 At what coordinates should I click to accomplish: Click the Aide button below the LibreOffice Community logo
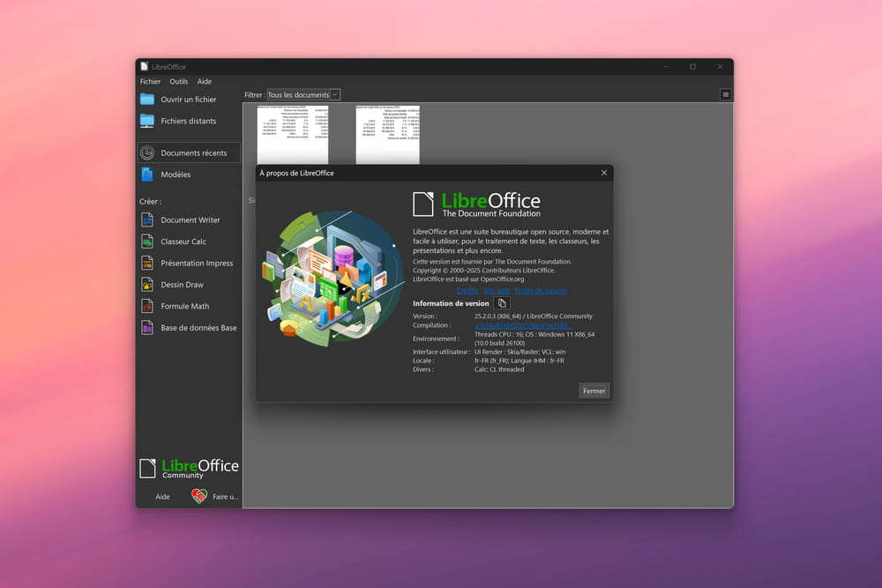click(162, 496)
